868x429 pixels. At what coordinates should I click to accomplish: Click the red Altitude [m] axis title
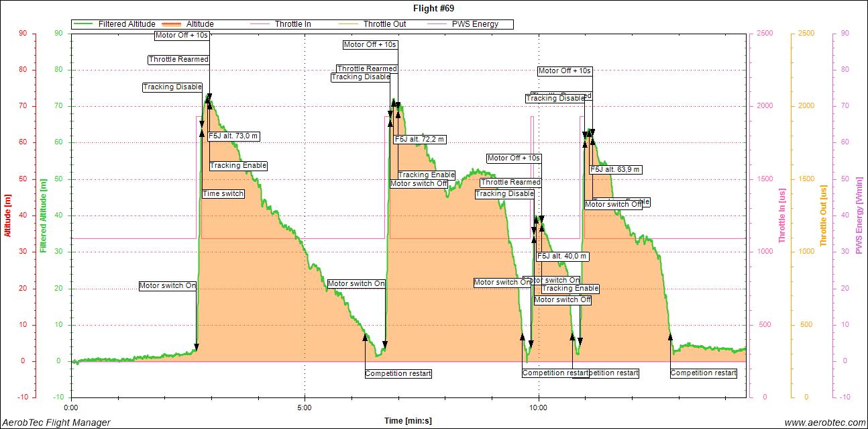pos(8,216)
